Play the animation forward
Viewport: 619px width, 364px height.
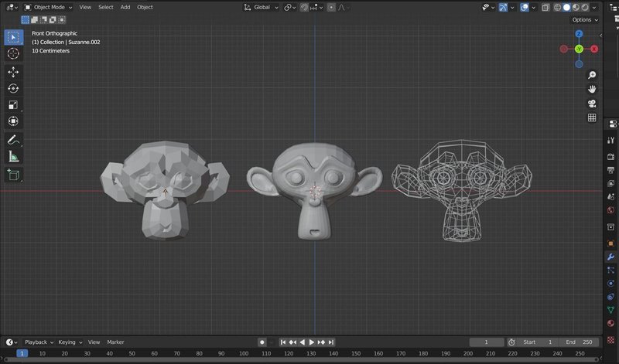click(x=312, y=342)
